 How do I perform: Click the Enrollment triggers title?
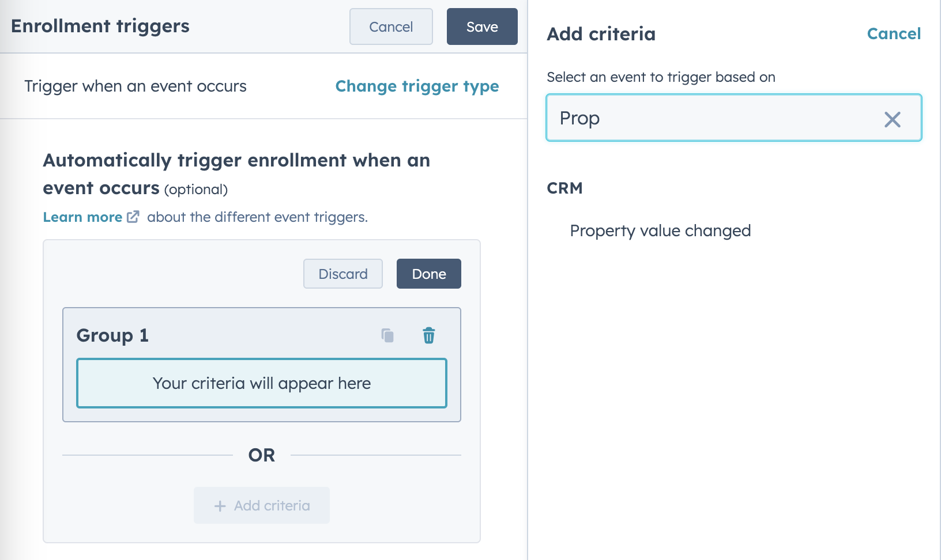100,25
